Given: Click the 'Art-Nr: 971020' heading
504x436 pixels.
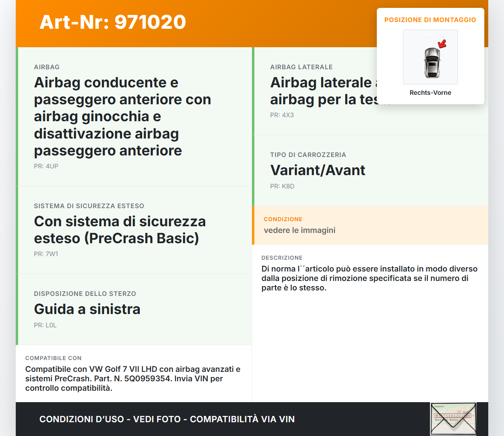Looking at the screenshot, I should [x=113, y=22].
